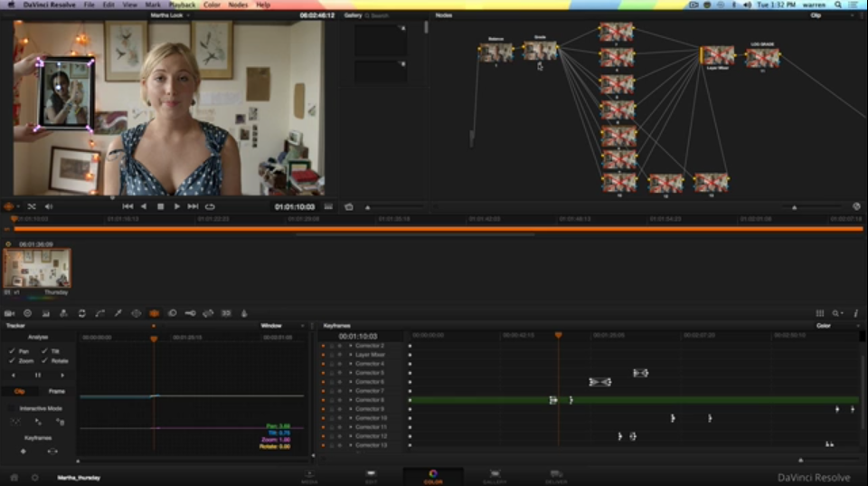The image size is (868, 486).
Task: Select the active Tracker palette icon
Action: click(154, 314)
